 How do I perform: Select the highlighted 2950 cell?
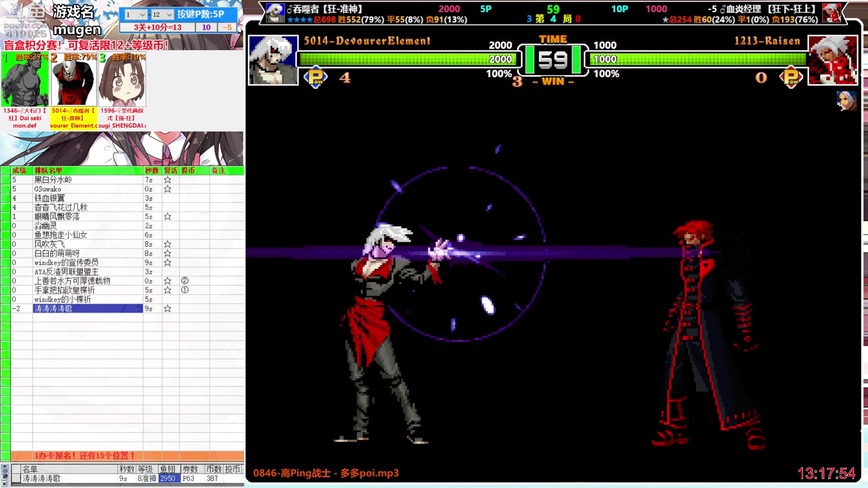[169, 479]
